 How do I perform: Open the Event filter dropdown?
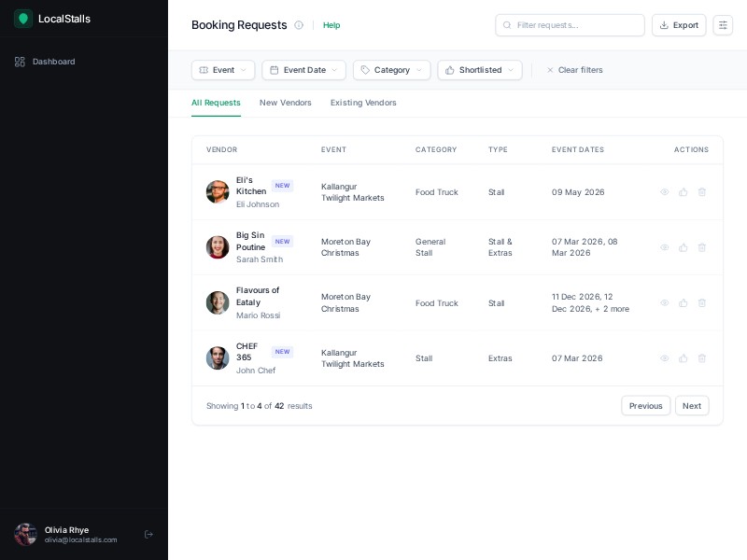[x=223, y=70]
